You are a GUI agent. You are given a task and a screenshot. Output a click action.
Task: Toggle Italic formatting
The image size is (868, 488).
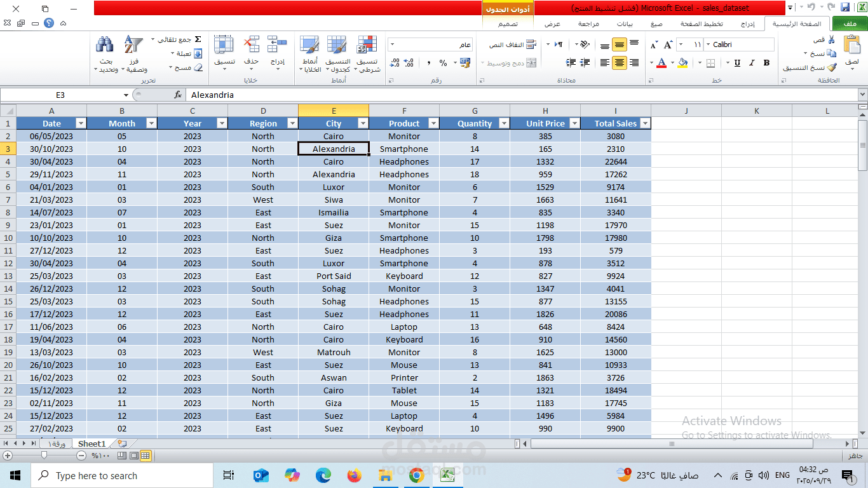(752, 62)
